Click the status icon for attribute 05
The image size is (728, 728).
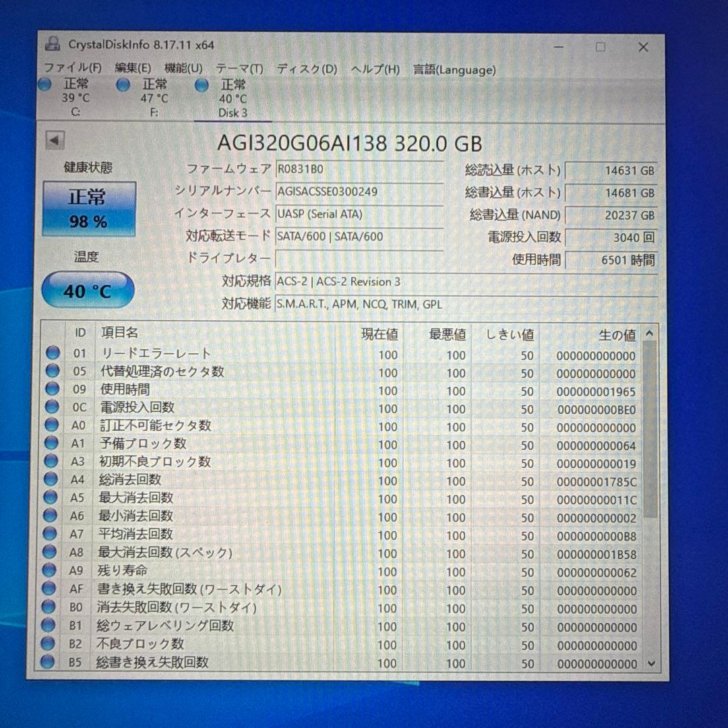53,371
